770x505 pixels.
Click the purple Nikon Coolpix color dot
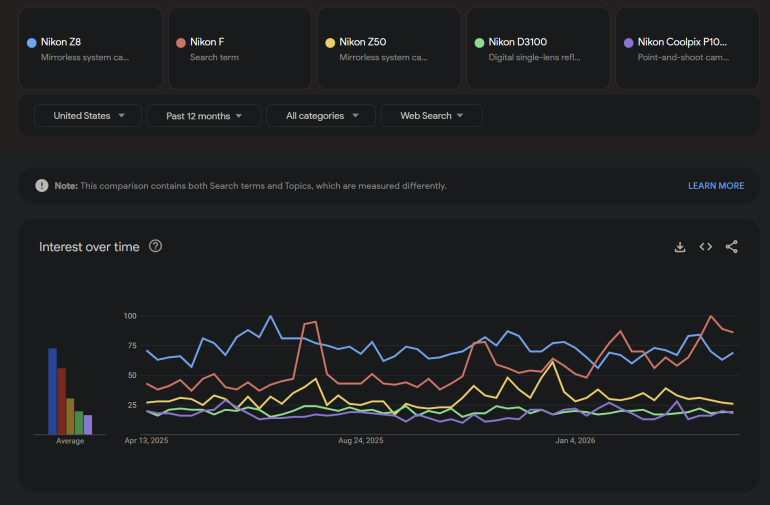629,43
